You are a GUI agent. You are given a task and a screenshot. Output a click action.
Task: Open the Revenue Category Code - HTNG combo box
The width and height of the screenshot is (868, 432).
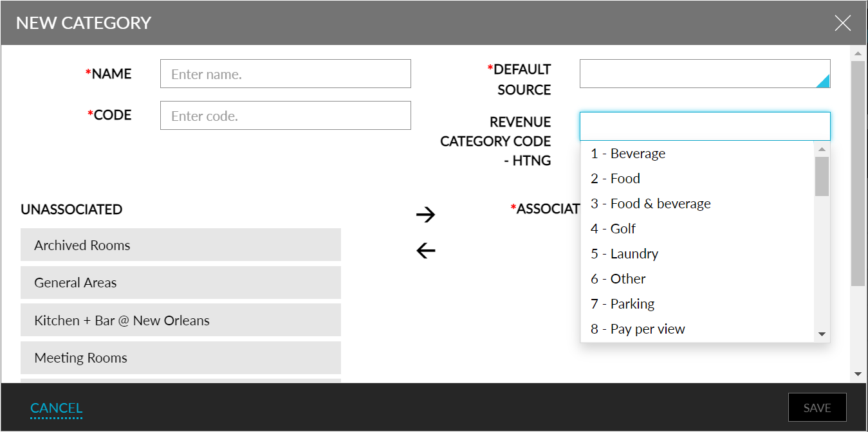[x=705, y=126]
